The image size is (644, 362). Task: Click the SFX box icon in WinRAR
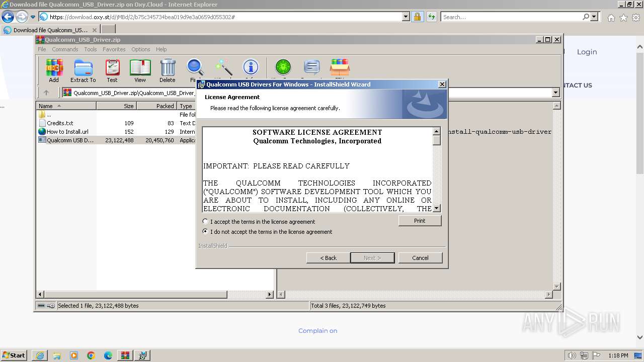(x=340, y=67)
